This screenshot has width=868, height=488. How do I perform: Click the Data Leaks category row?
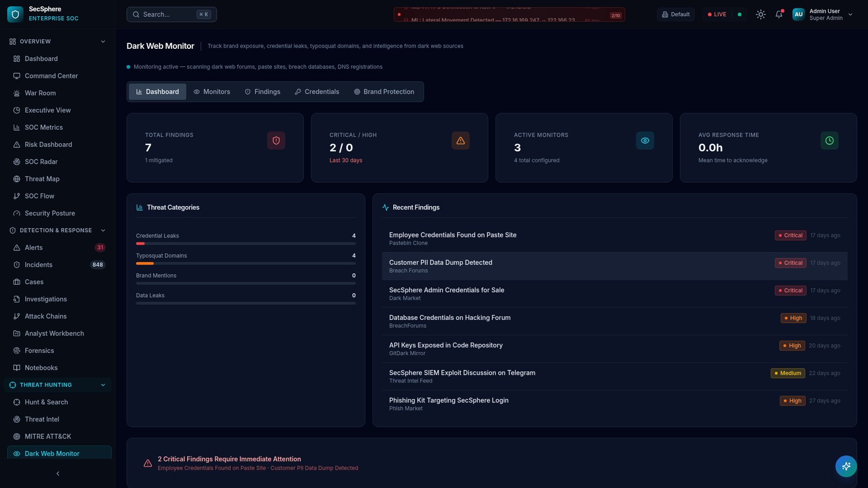(246, 299)
